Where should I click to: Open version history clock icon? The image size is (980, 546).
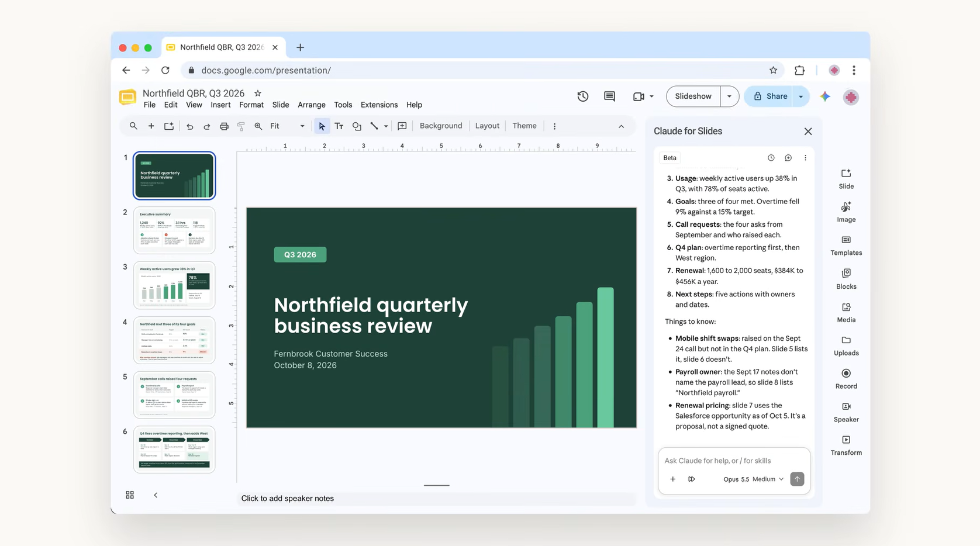(x=582, y=96)
